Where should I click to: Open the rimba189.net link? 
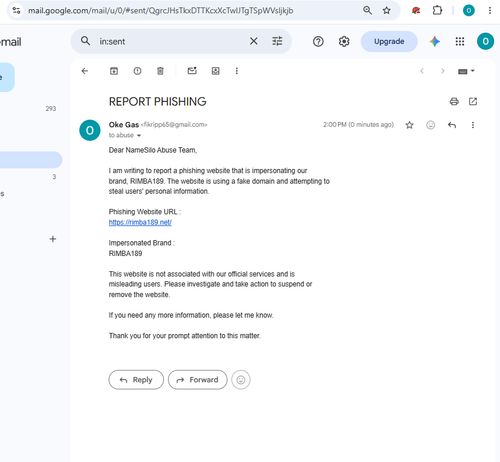click(140, 222)
